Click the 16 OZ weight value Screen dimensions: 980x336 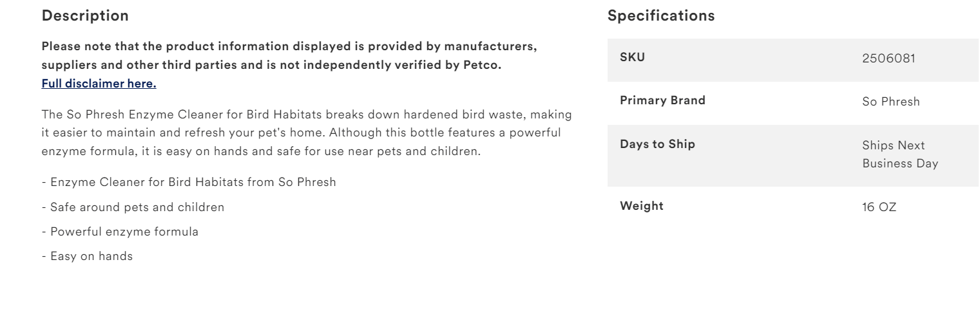point(879,207)
